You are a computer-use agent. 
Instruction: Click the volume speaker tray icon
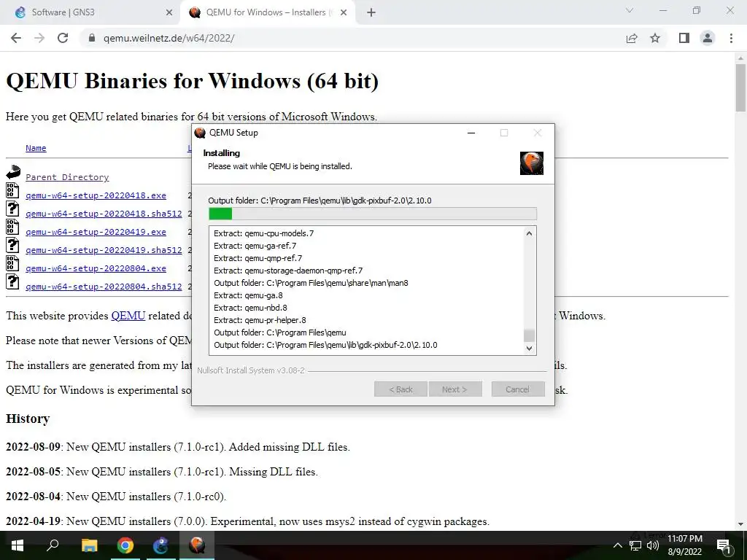tap(653, 545)
